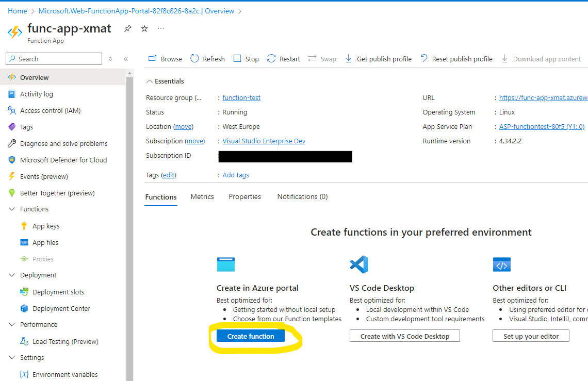Open the ASP-functiontest-80f5 plan link
588x381 pixels.
[x=542, y=127]
